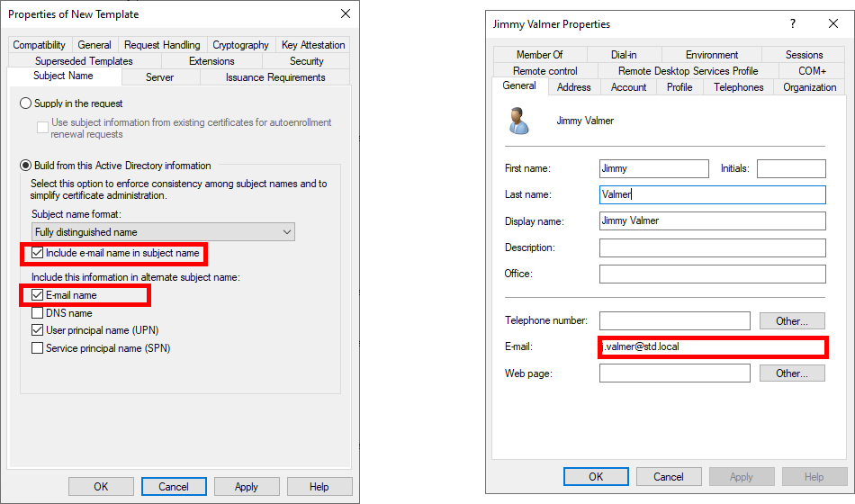This screenshot has height=504, width=855.
Task: Click the Description field
Action: click(713, 247)
